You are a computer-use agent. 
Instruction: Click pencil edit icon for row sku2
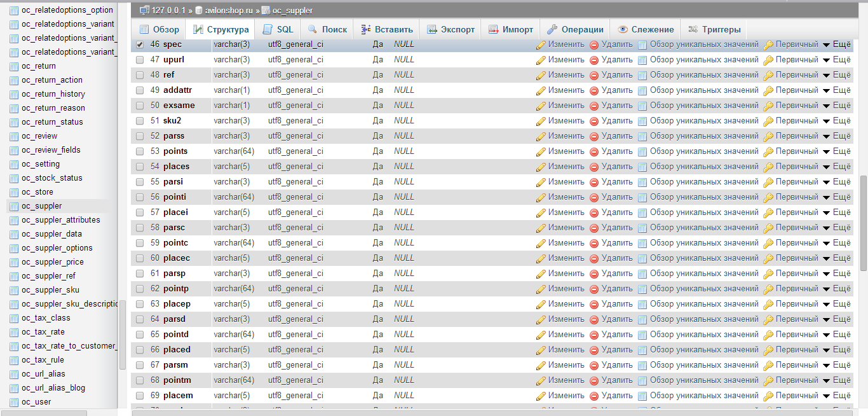(541, 121)
